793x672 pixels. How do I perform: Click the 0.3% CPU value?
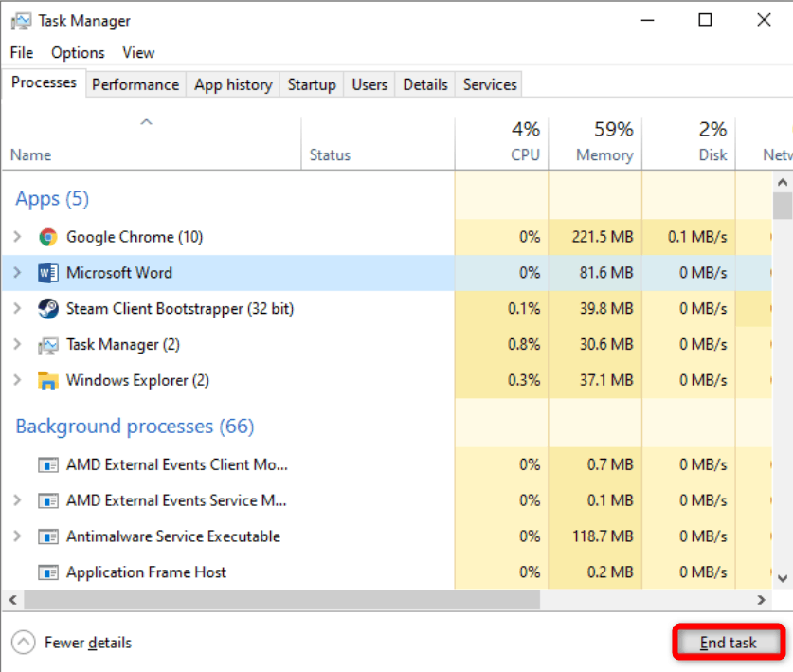[524, 380]
